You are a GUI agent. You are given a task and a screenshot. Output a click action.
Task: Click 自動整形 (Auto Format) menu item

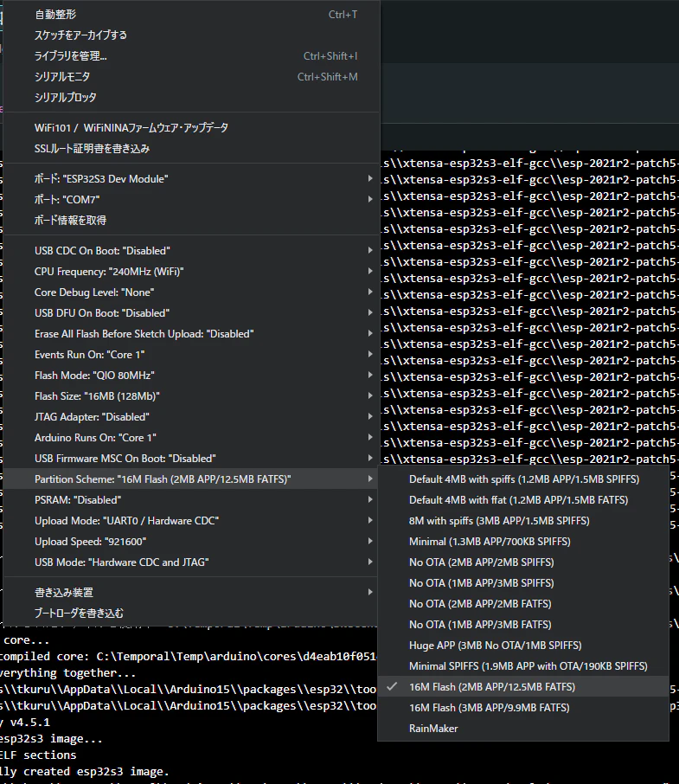click(191, 15)
